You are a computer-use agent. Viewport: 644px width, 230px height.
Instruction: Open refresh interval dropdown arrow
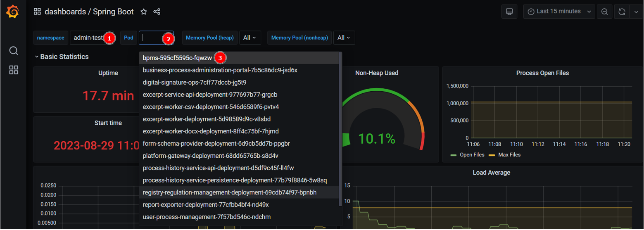pyautogui.click(x=636, y=12)
